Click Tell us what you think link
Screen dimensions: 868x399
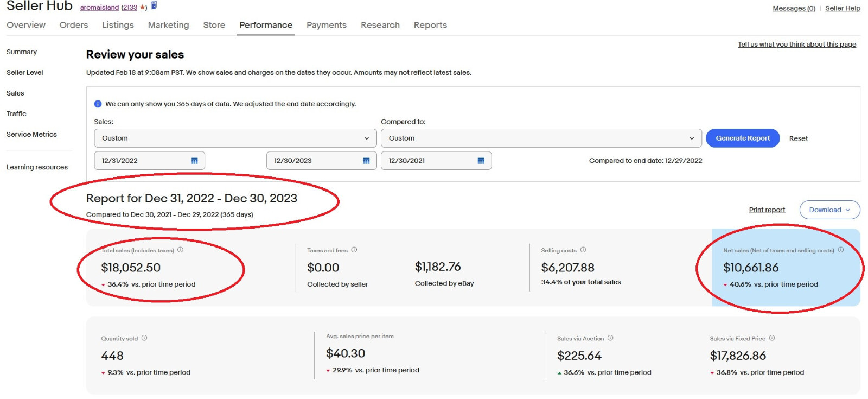[x=797, y=45]
